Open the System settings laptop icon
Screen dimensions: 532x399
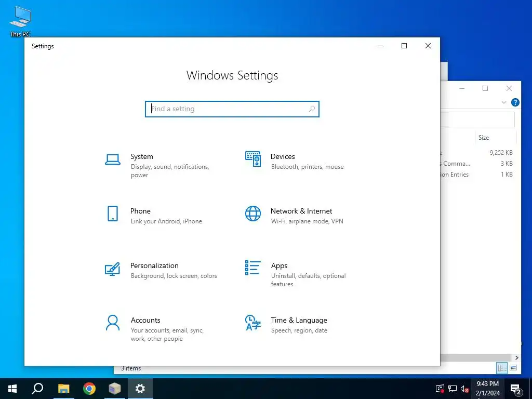point(113,159)
